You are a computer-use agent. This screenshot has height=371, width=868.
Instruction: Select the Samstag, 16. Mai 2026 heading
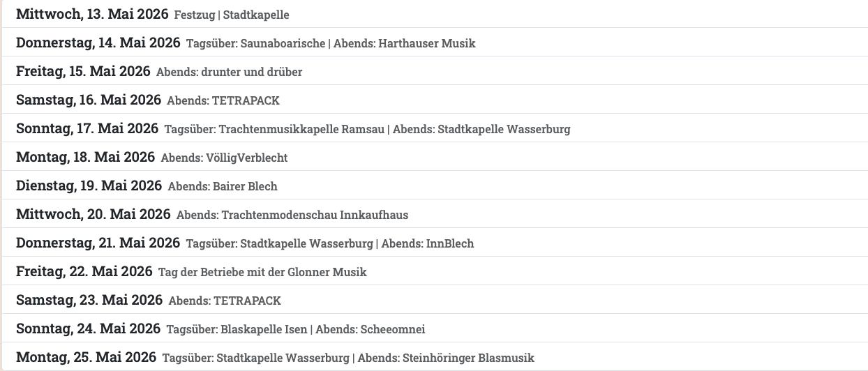(x=88, y=100)
